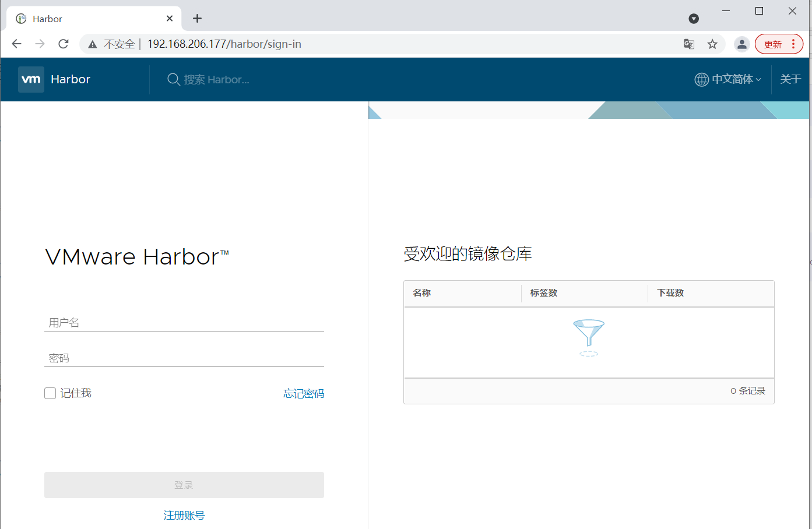The height and width of the screenshot is (529, 812).
Task: Click the 用户名 username input field
Action: 184,322
